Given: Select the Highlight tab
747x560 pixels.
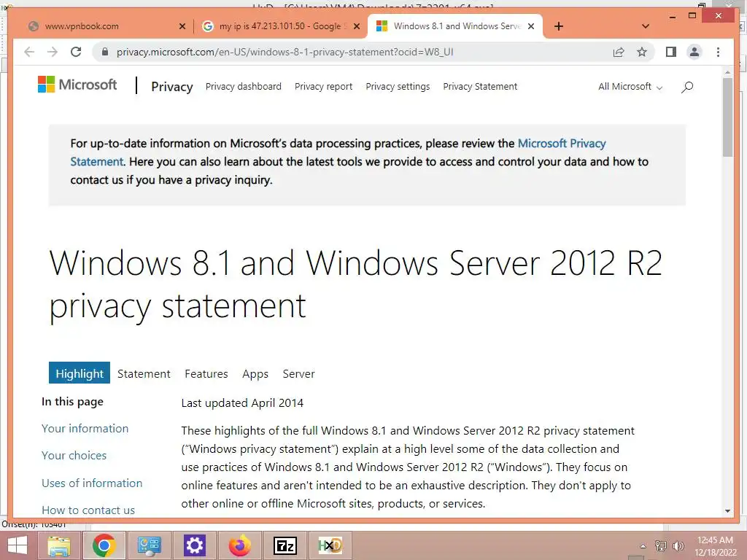Looking at the screenshot, I should (x=80, y=373).
